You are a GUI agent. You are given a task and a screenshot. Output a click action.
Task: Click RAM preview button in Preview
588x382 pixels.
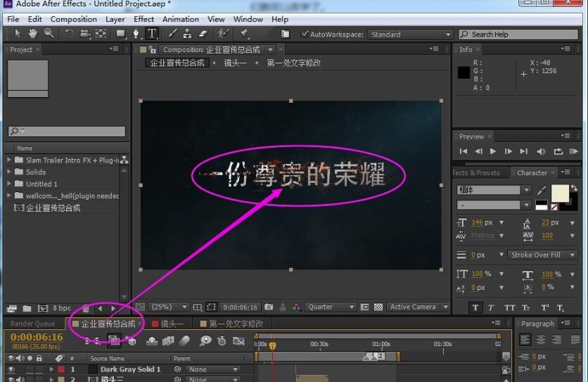pos(573,151)
